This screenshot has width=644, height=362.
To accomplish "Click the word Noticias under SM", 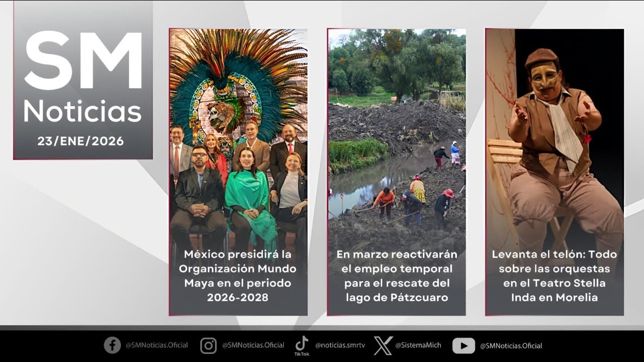I will pyautogui.click(x=83, y=111).
